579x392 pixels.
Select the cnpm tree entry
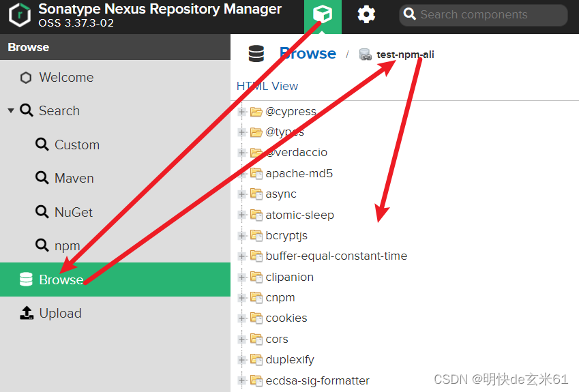pyautogui.click(x=280, y=298)
